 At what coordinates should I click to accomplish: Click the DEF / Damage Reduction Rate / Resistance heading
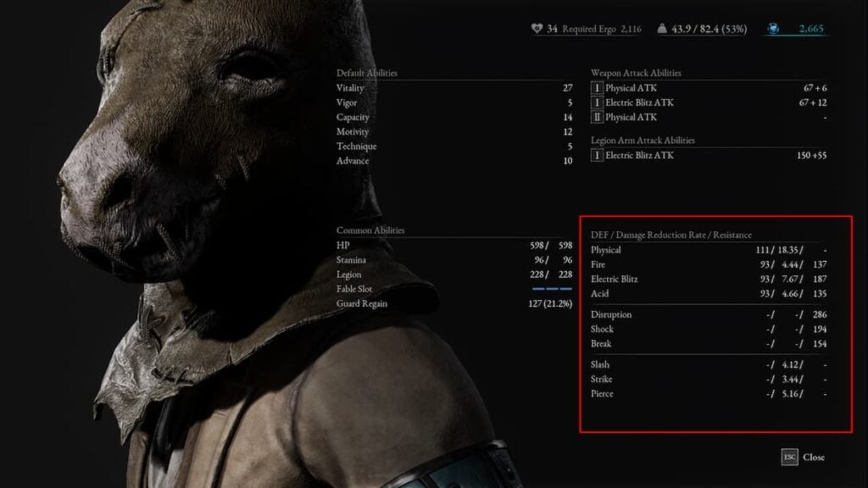(x=671, y=236)
